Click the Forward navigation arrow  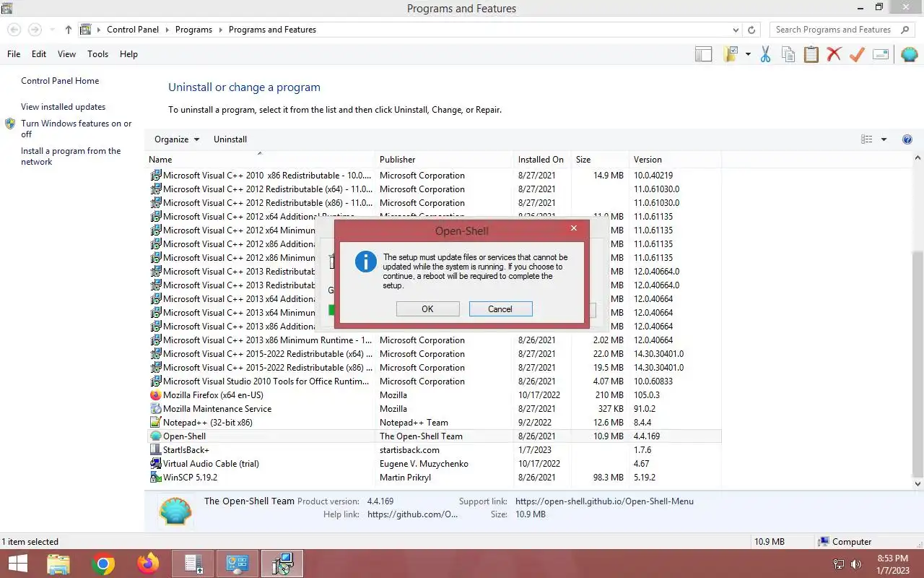(x=35, y=30)
